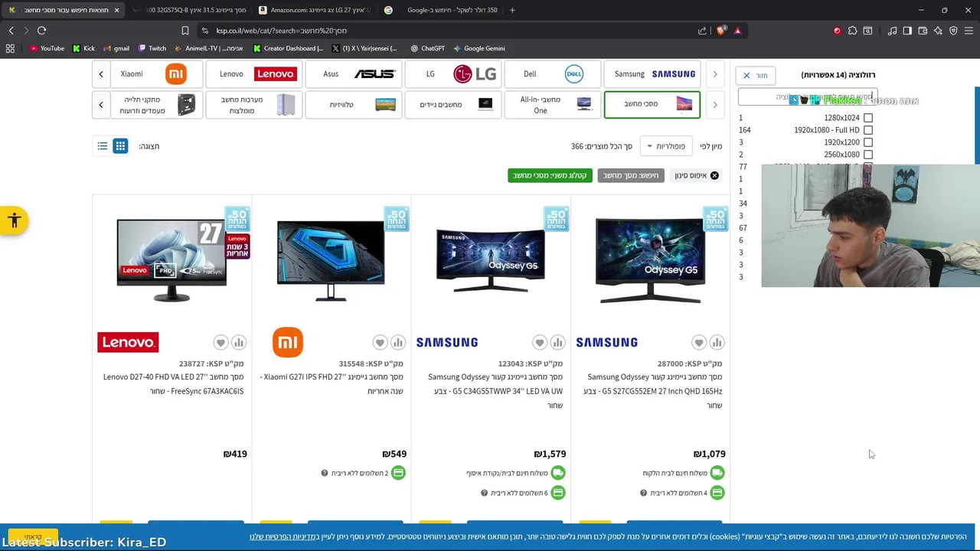Open the browser extensions puzzle icon
980x551 pixels.
[x=852, y=31]
